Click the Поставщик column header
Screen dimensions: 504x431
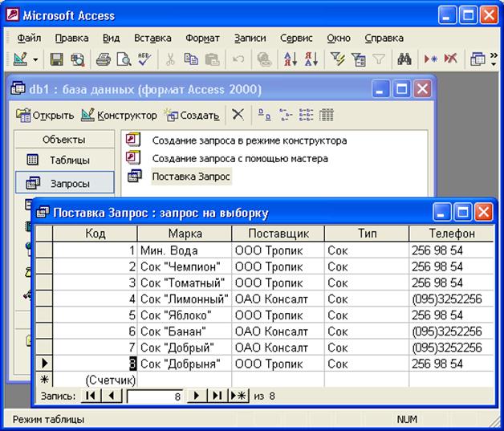coord(278,234)
